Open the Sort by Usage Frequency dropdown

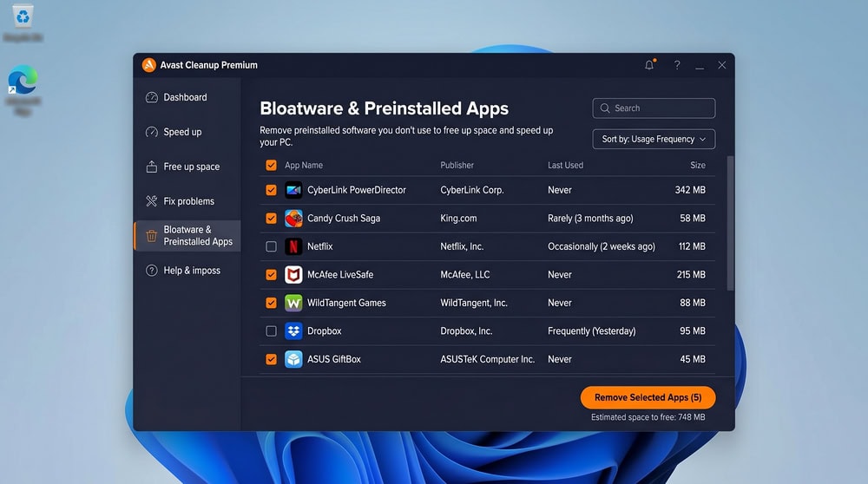tap(654, 140)
